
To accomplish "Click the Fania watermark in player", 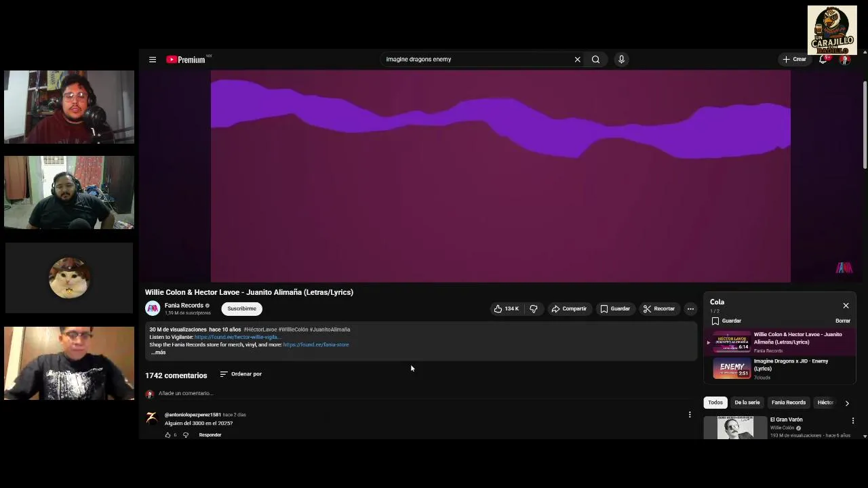I will (x=844, y=268).
